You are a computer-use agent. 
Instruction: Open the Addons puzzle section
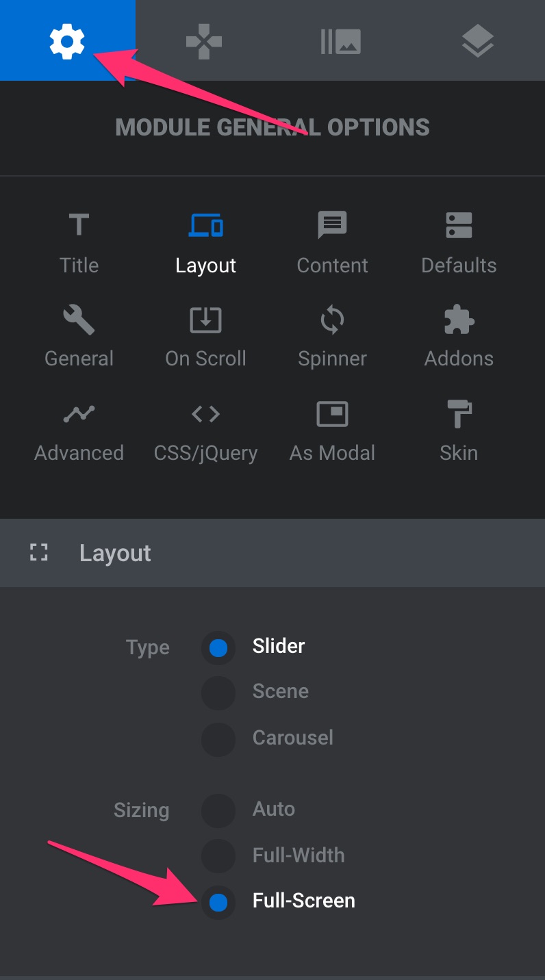coord(459,336)
